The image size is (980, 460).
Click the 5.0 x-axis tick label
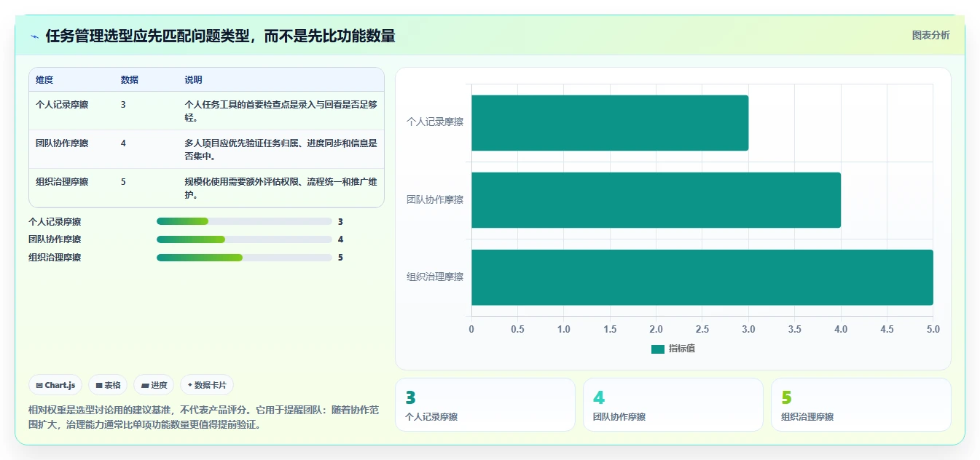[933, 329]
